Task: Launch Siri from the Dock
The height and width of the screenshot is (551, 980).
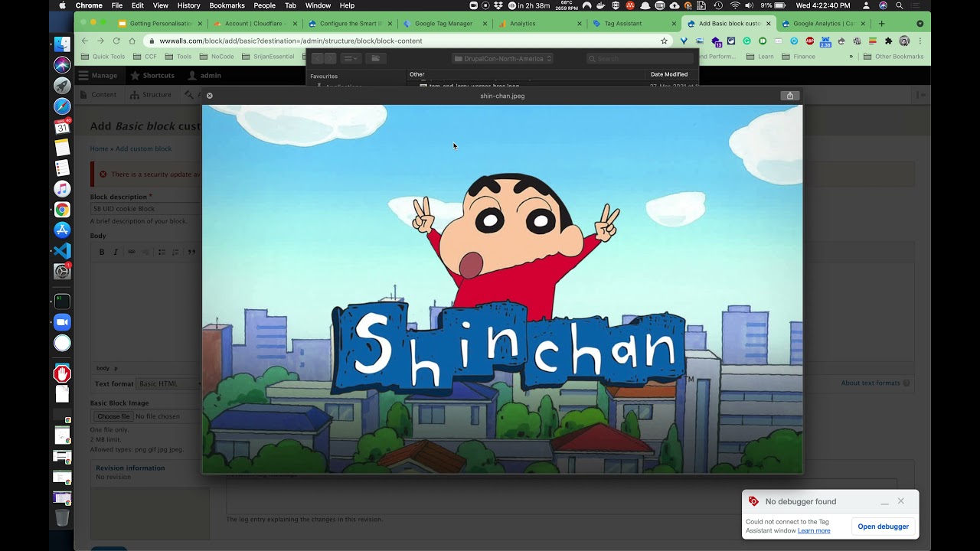Action: pos(62,65)
